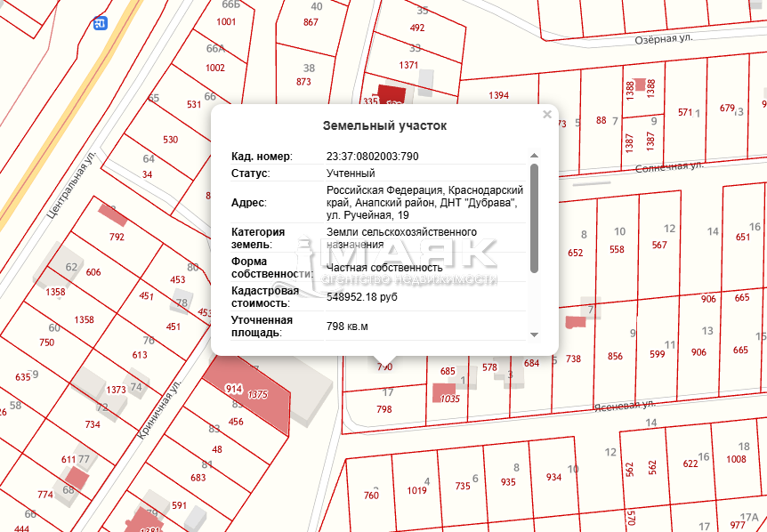This screenshot has width=767, height=532.
Task: Click the cadastral number 23:37:0802003:790
Action: click(x=372, y=157)
